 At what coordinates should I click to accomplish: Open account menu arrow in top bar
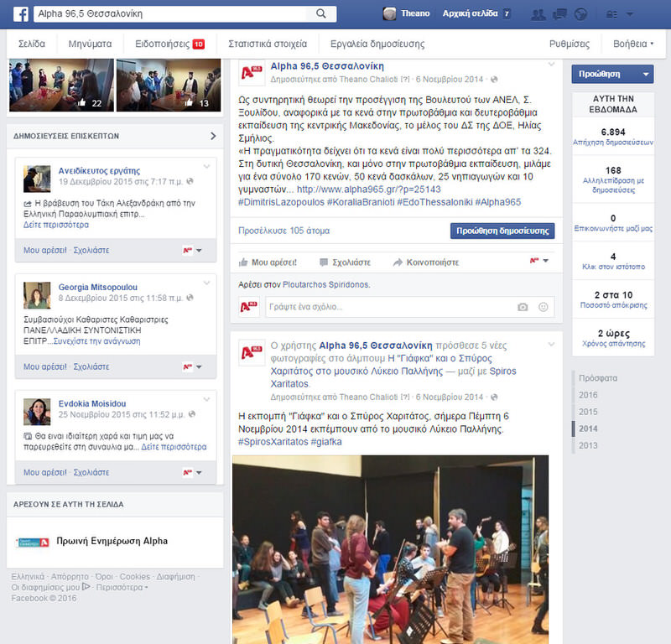(630, 13)
